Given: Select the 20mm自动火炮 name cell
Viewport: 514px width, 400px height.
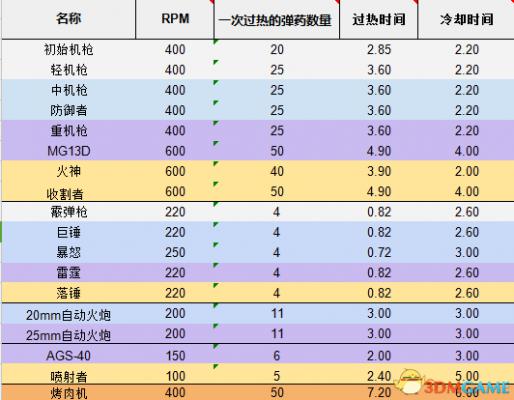Looking at the screenshot, I should (69, 314).
